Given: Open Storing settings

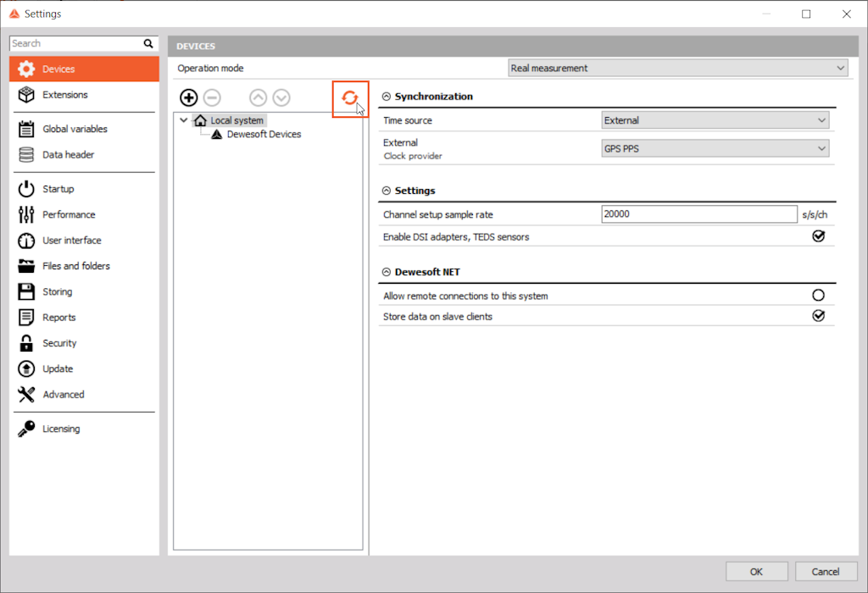Looking at the screenshot, I should point(84,291).
